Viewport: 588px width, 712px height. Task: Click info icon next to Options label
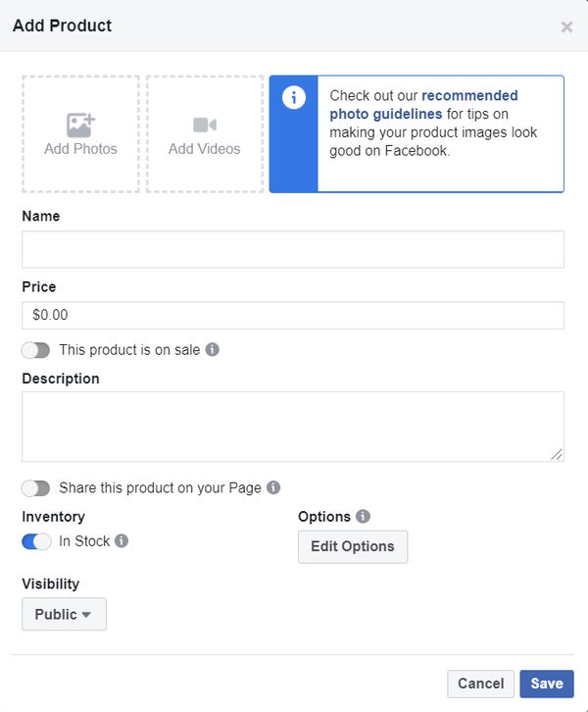[x=363, y=517]
